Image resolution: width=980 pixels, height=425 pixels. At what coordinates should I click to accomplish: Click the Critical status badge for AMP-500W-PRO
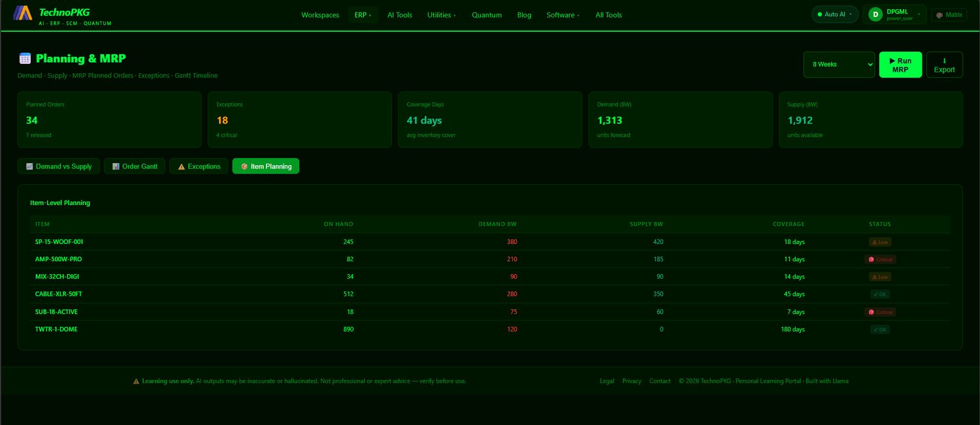tap(880, 259)
